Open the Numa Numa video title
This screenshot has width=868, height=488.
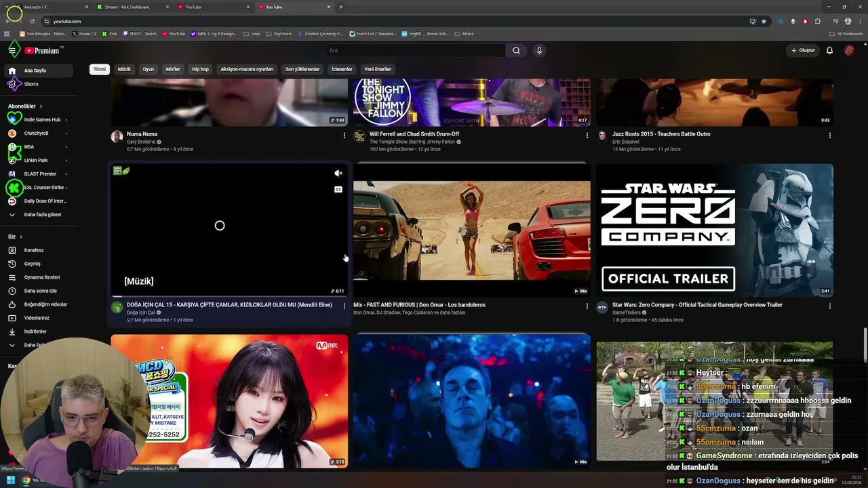142,134
